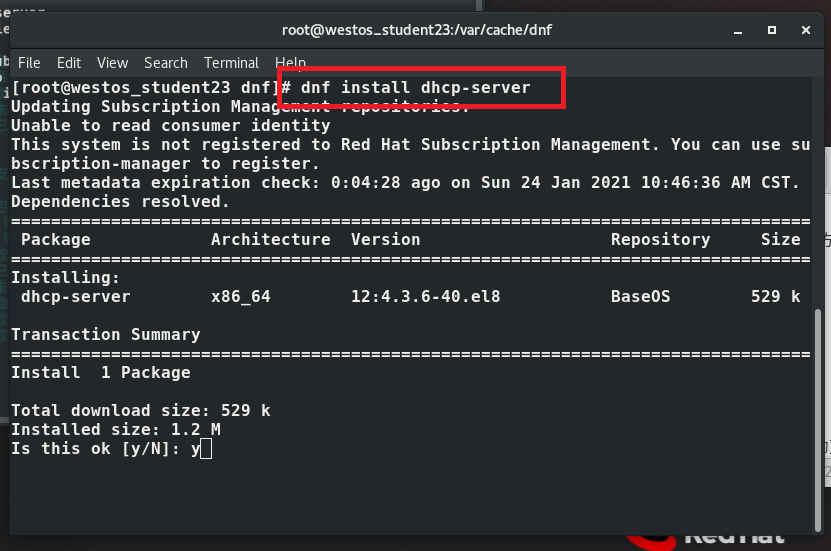Click the version '12:4.3.6-40.el8'
The height and width of the screenshot is (551, 831).
click(426, 296)
